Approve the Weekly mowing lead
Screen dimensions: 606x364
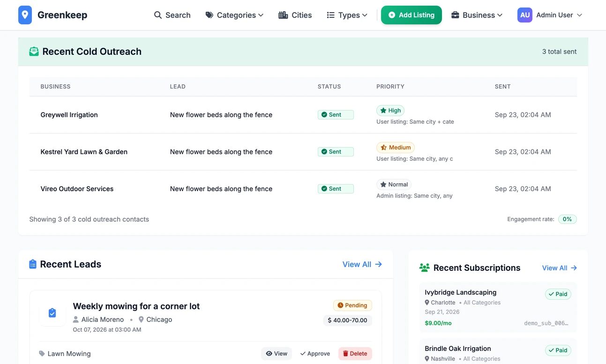pos(315,354)
